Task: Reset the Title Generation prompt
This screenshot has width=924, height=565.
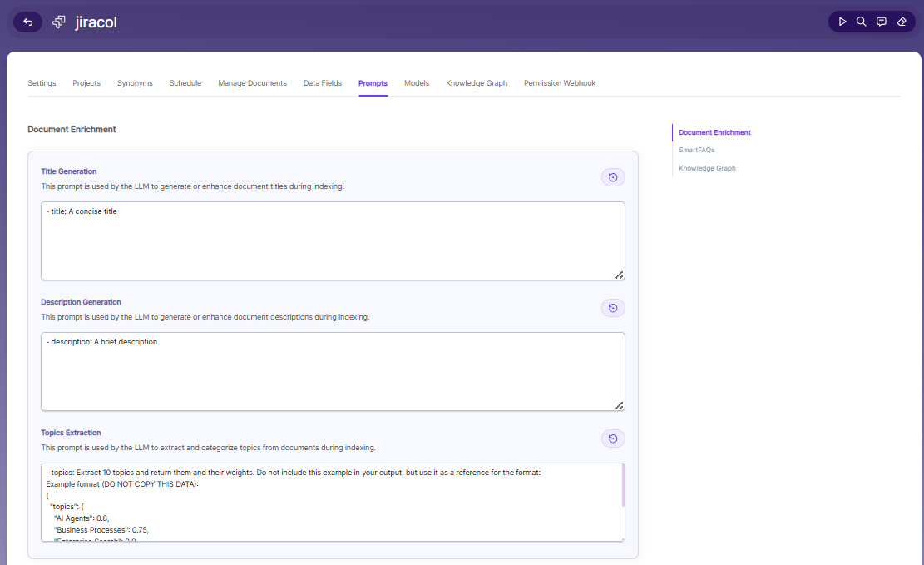Action: (x=613, y=177)
